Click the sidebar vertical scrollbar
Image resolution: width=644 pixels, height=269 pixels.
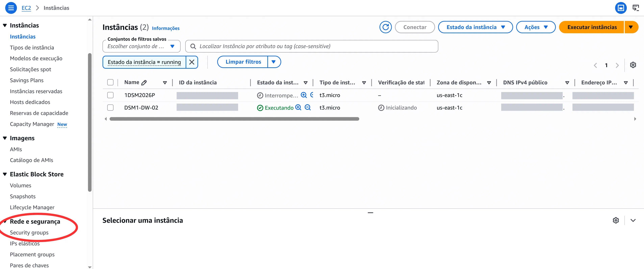(x=90, y=122)
